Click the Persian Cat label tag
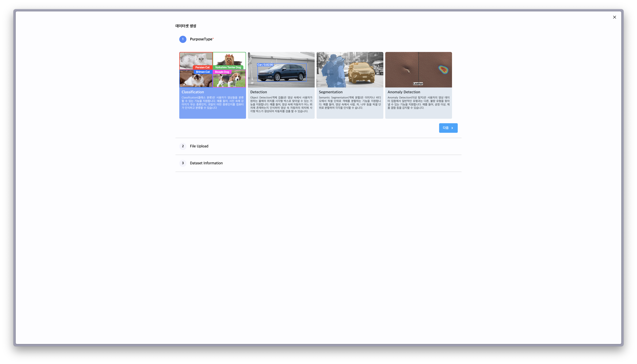This screenshot has height=364, width=637. [203, 67]
